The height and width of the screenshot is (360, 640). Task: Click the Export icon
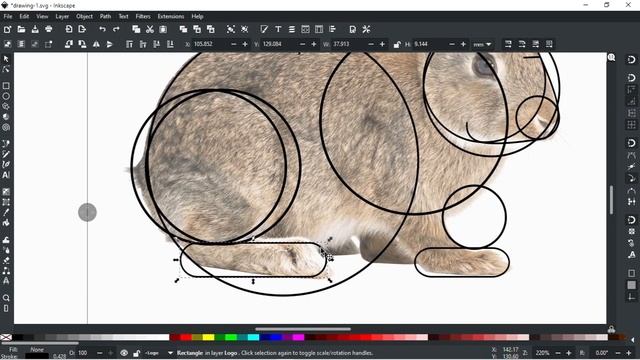click(x=82, y=29)
